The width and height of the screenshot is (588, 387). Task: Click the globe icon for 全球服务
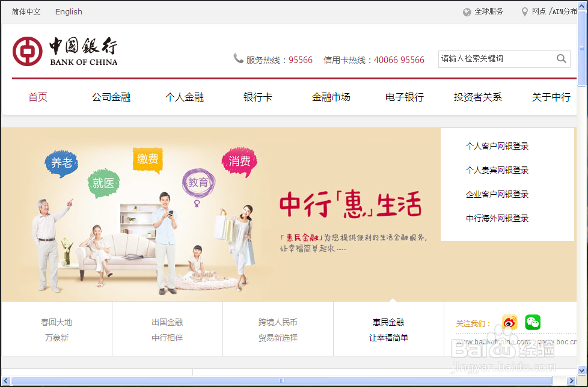[x=467, y=13]
